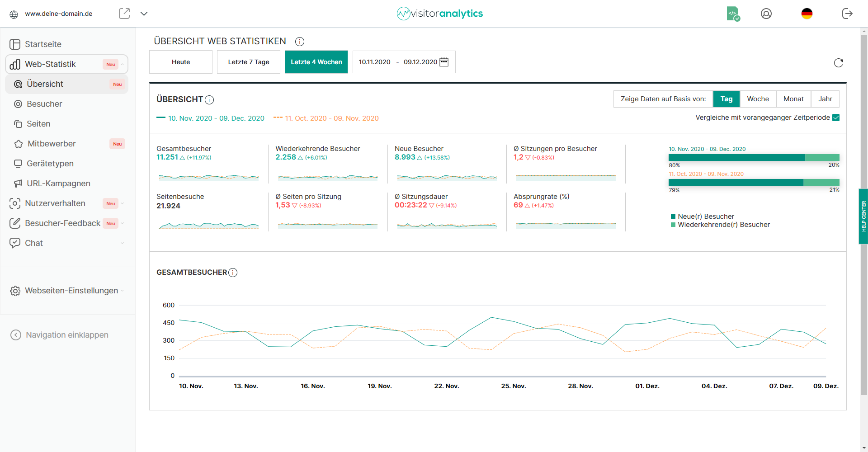The image size is (868, 452).
Task: Switch data basis to Monat
Action: (x=793, y=99)
